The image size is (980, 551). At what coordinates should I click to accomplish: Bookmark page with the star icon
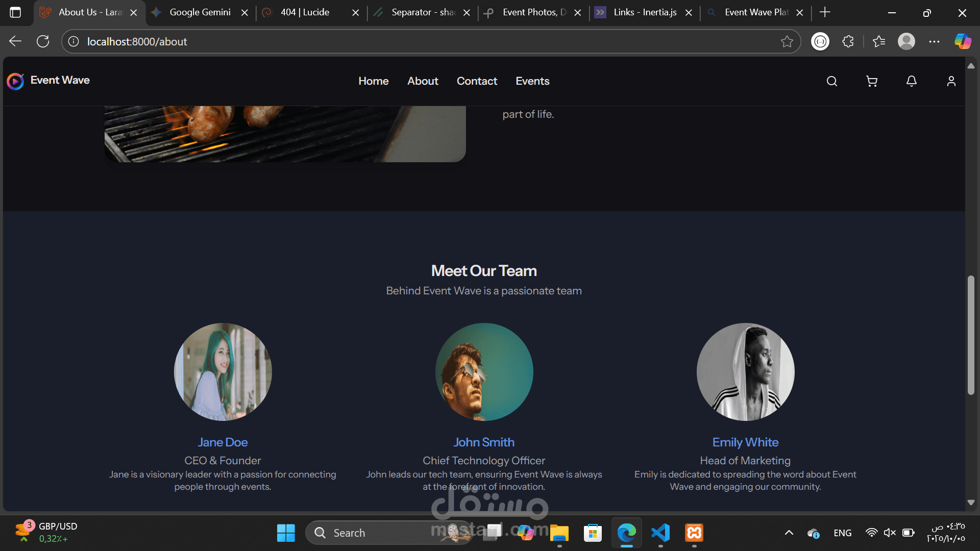[x=787, y=42]
